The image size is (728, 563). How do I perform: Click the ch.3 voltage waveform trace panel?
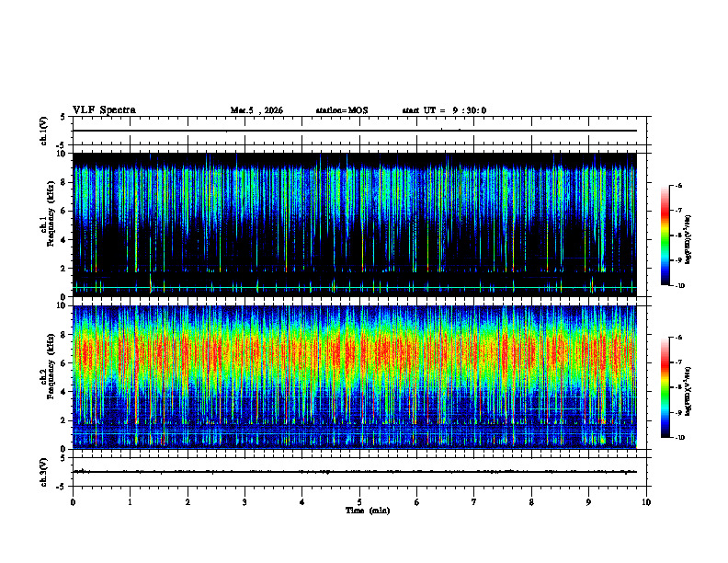tap(359, 472)
